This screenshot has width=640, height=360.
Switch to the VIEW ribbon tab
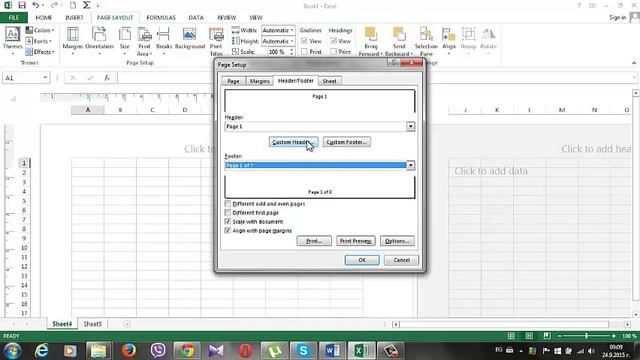[x=256, y=18]
